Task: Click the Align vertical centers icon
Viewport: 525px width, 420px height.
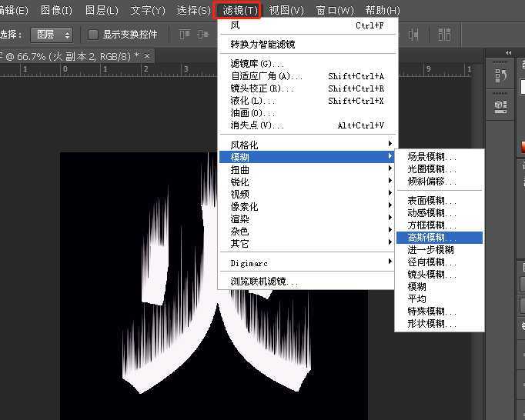Action: [x=202, y=35]
